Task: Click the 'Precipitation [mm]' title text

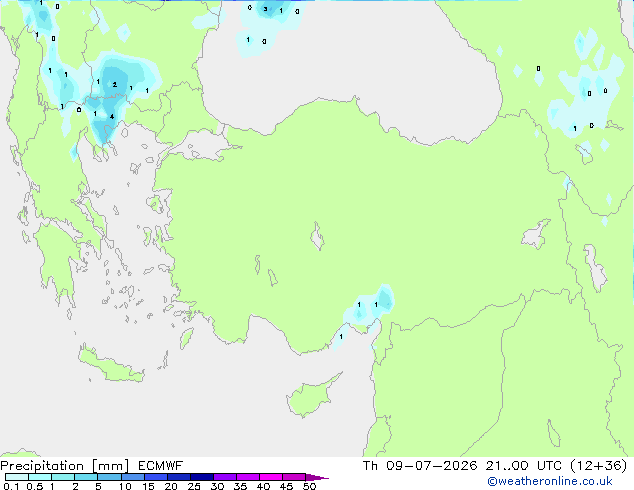Action: click(65, 466)
